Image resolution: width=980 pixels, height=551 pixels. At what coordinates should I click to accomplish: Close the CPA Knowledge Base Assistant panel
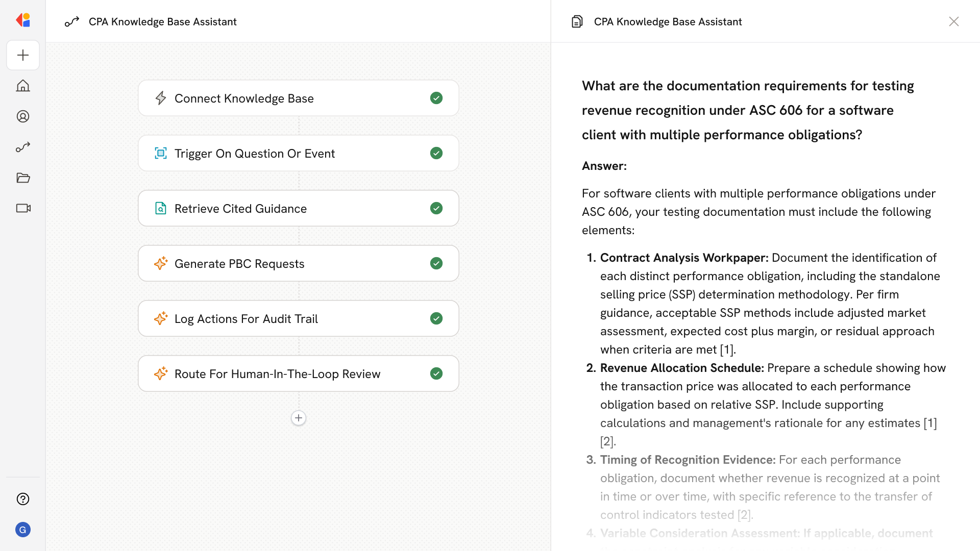click(953, 21)
